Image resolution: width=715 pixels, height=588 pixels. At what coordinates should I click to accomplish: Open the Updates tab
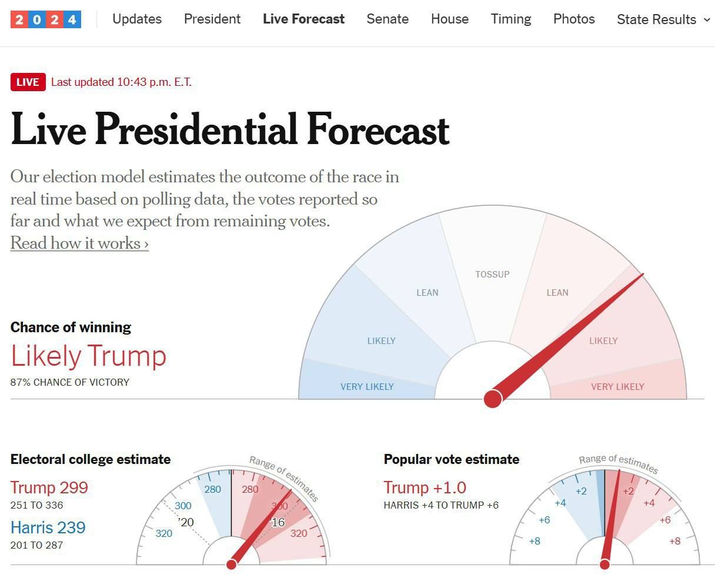pyautogui.click(x=137, y=19)
